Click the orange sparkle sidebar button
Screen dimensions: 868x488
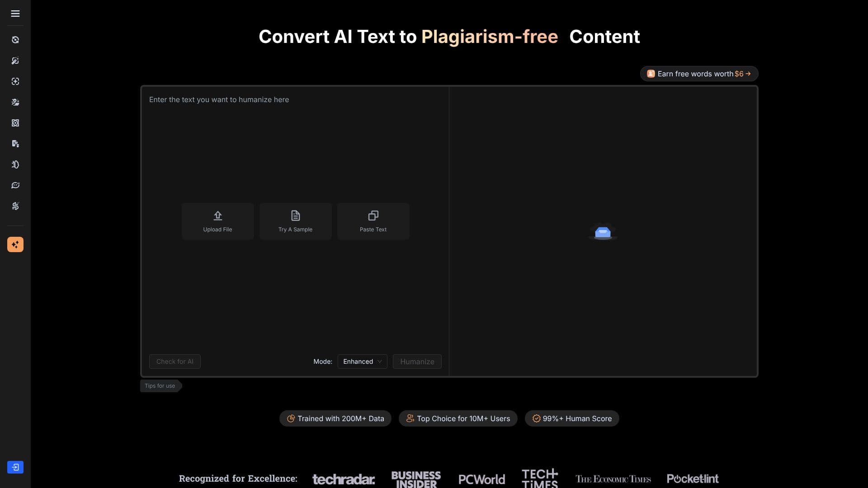(15, 244)
